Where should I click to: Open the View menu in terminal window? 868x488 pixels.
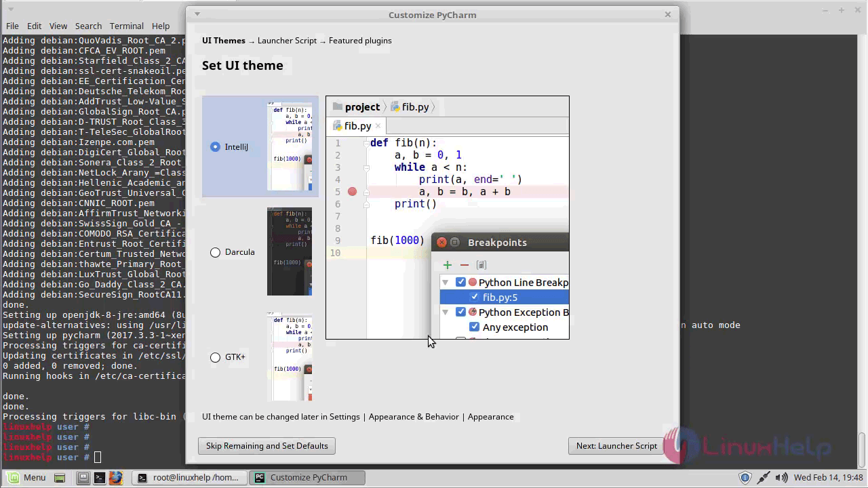click(x=58, y=26)
